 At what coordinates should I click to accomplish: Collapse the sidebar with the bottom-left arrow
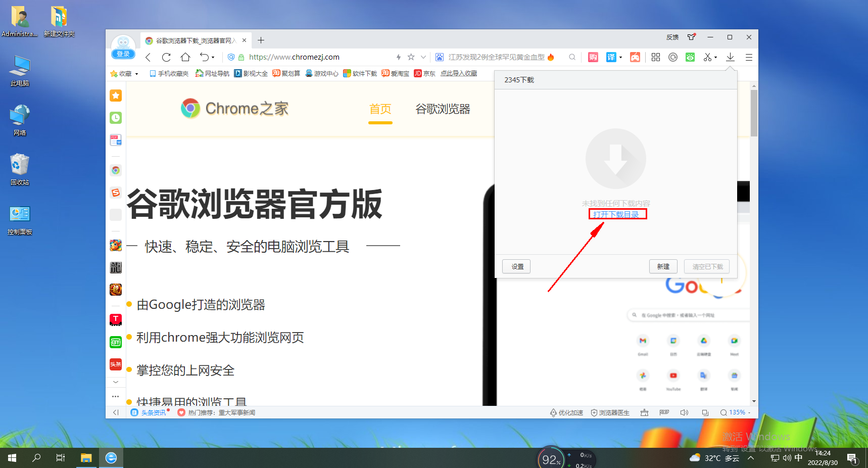(x=116, y=412)
